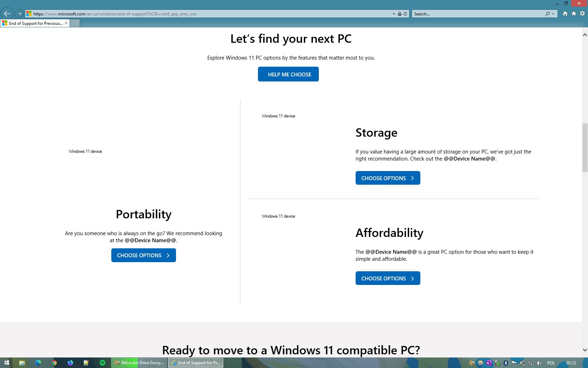Select the 'End of Support for Previous...' tab
This screenshot has width=588, height=368.
(35, 23)
